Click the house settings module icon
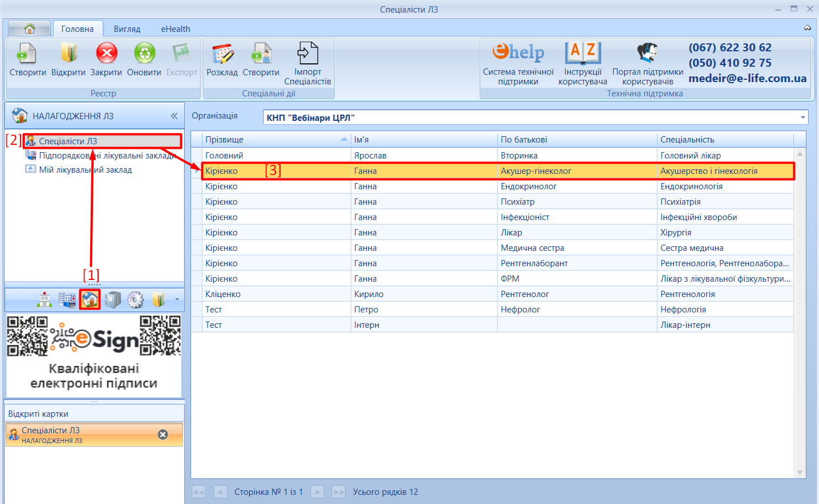The height and width of the screenshot is (504, 819). click(90, 299)
